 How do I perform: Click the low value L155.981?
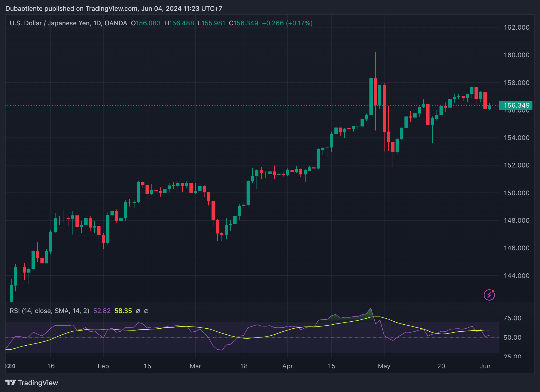(x=212, y=23)
